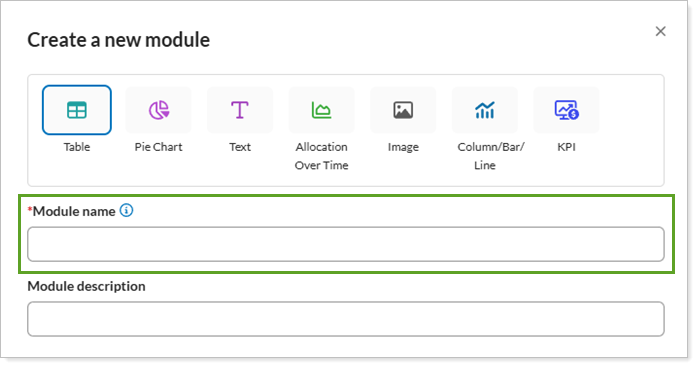Click the "Module description" field label
This screenshot has width=697, height=367.
click(x=86, y=286)
